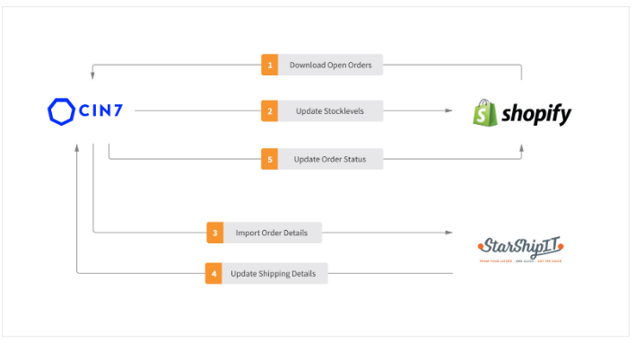Select the orange step 5 badge
The image size is (644, 352).
coord(270,159)
